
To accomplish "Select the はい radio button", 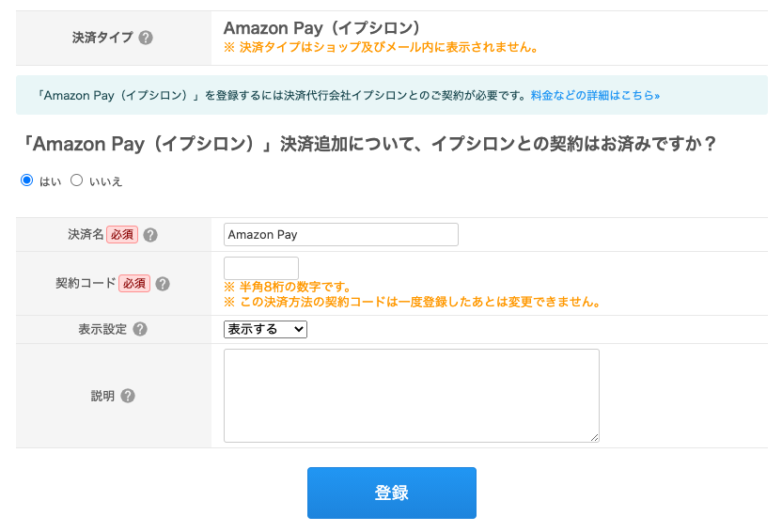I will point(27,180).
